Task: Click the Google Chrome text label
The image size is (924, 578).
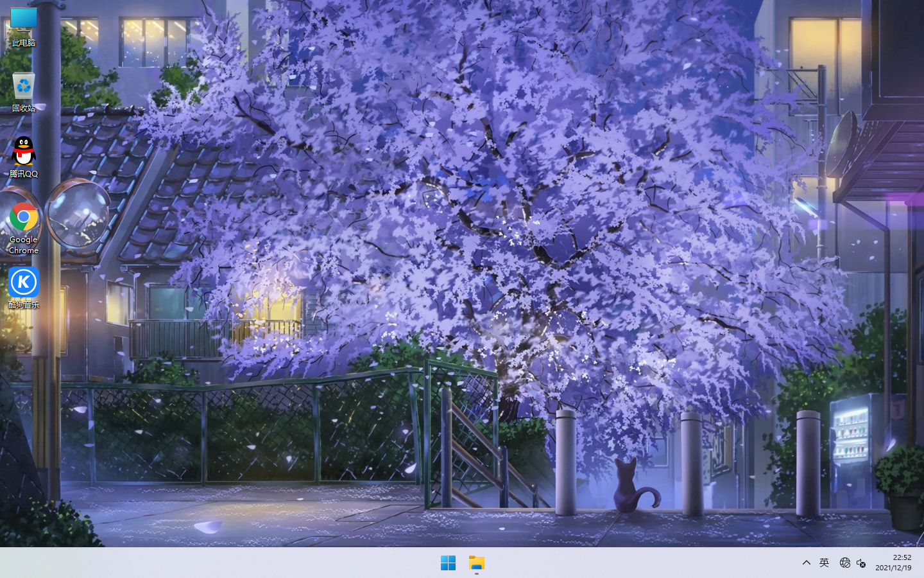Action: [x=24, y=245]
